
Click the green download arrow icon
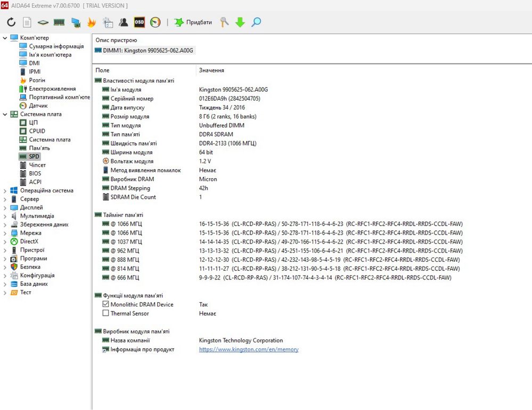[x=240, y=22]
